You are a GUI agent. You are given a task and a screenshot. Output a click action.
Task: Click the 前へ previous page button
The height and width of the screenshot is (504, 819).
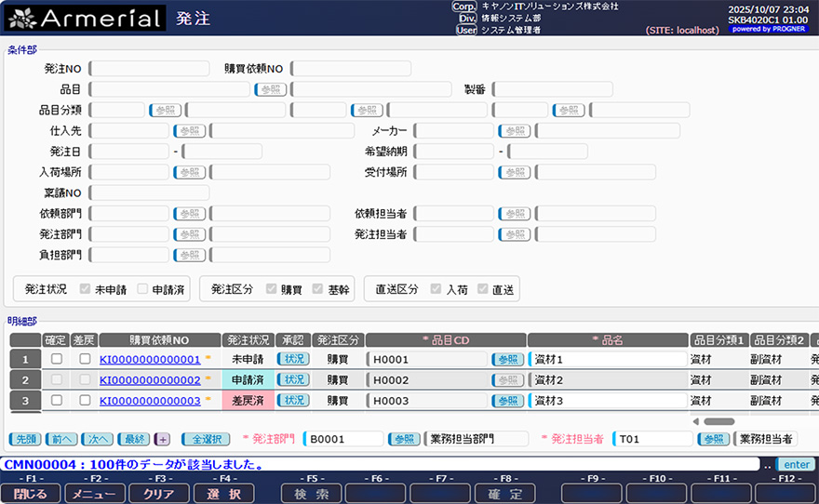(x=61, y=439)
